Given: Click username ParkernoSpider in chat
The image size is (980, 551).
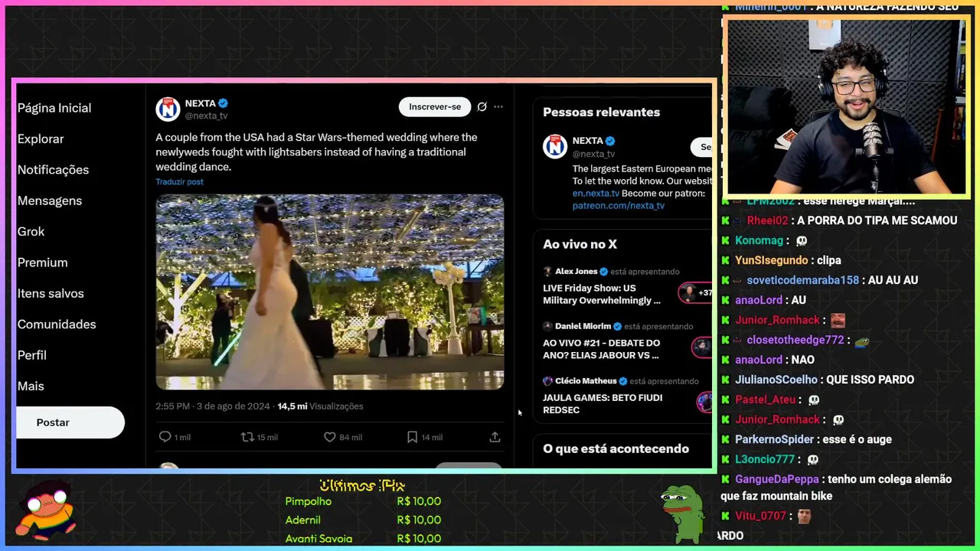Looking at the screenshot, I should [x=774, y=439].
